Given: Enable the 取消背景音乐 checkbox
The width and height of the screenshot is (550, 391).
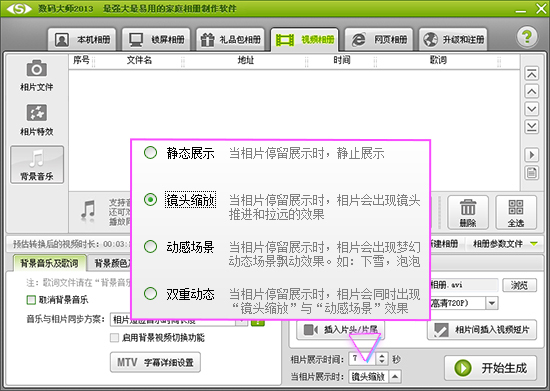Looking at the screenshot, I should click(31, 300).
